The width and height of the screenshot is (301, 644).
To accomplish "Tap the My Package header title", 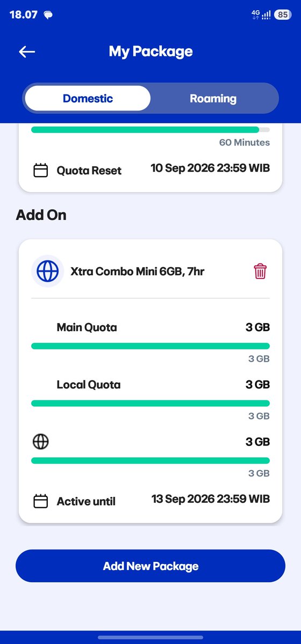I will [150, 52].
